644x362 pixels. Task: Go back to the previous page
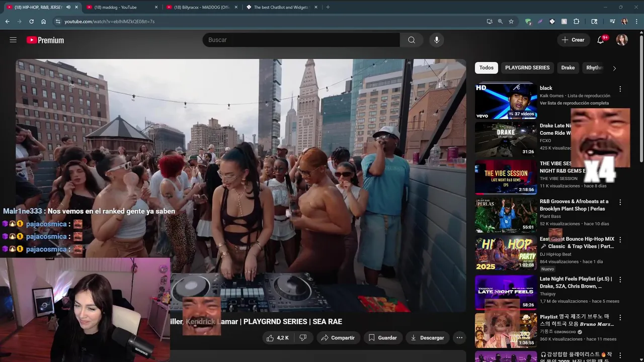click(x=7, y=22)
